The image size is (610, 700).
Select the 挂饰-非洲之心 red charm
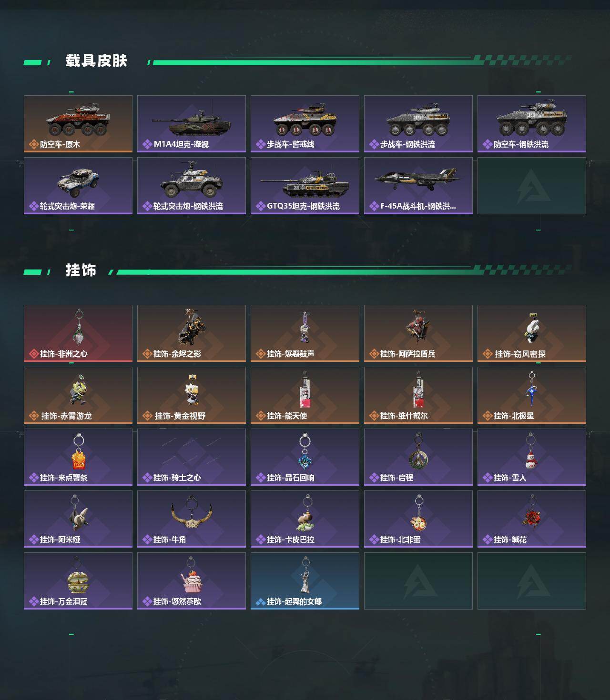(78, 333)
